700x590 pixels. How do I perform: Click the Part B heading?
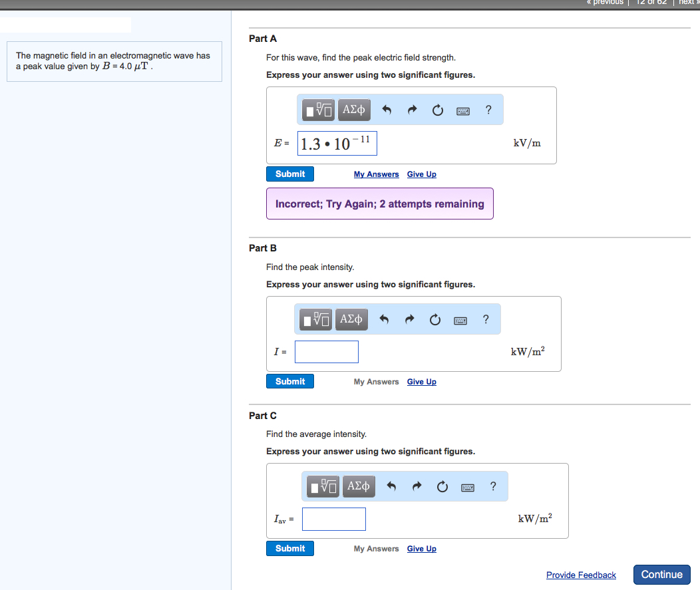coord(263,248)
